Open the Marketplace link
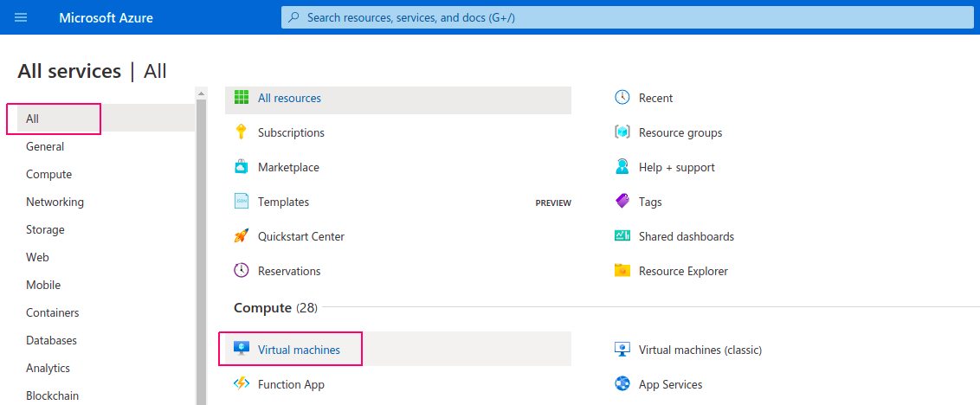 click(x=289, y=168)
